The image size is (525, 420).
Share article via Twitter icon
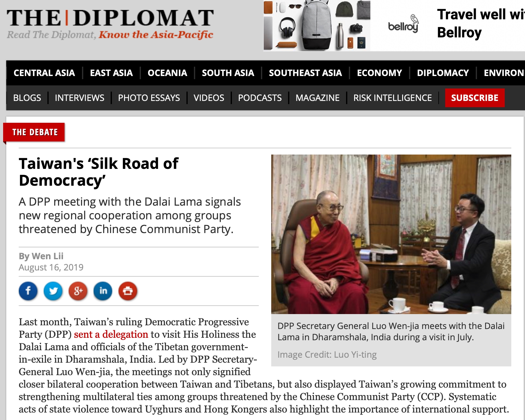coord(53,291)
